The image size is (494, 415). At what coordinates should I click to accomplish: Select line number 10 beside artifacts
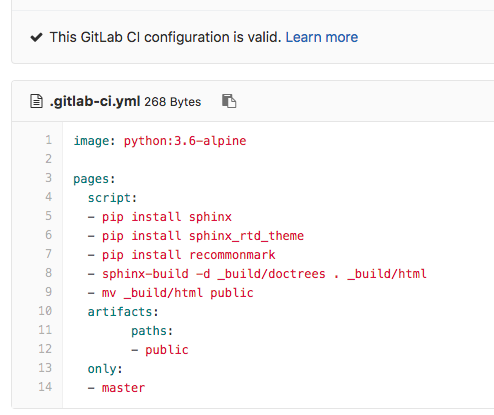[x=45, y=311]
